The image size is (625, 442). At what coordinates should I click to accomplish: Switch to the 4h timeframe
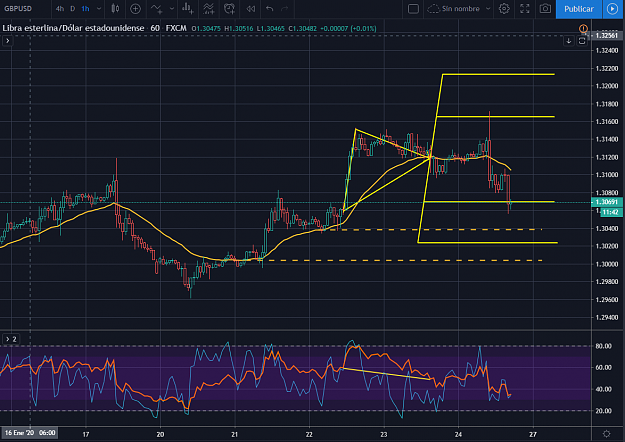(x=60, y=8)
